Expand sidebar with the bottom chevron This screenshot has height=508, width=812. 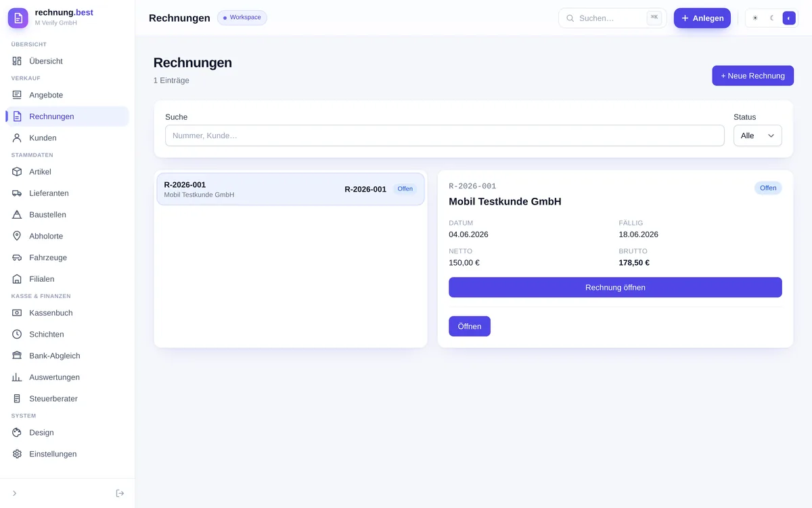(x=15, y=493)
